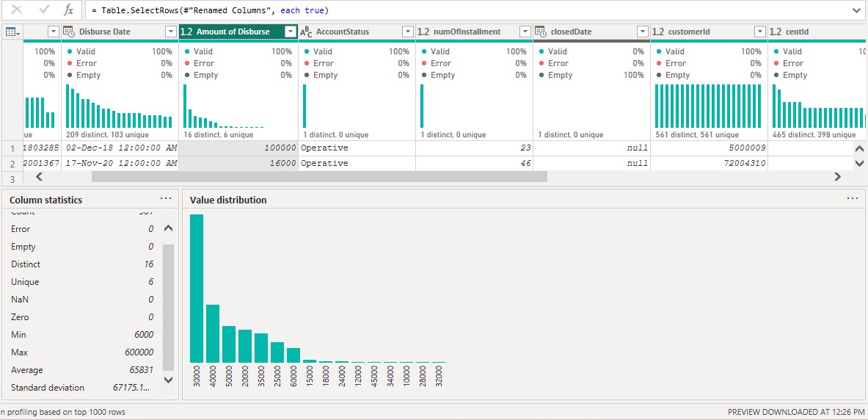Select the centId column header

coord(817,32)
